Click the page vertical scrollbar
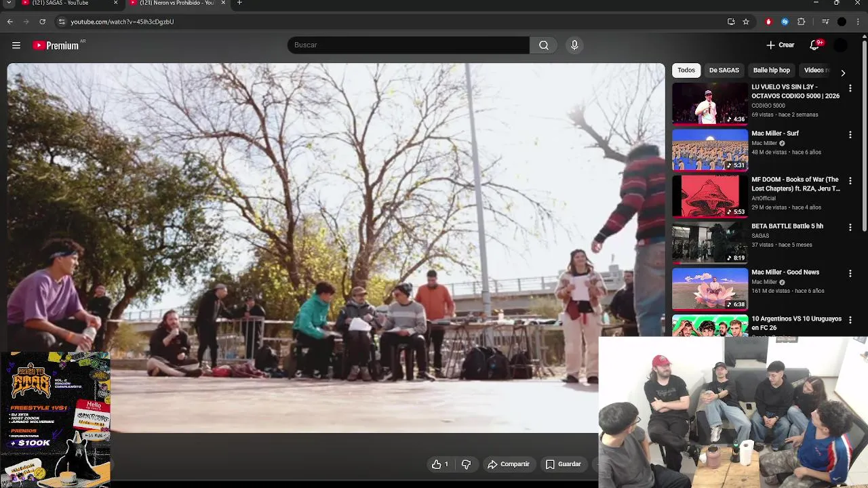The image size is (868, 488). tap(864, 136)
